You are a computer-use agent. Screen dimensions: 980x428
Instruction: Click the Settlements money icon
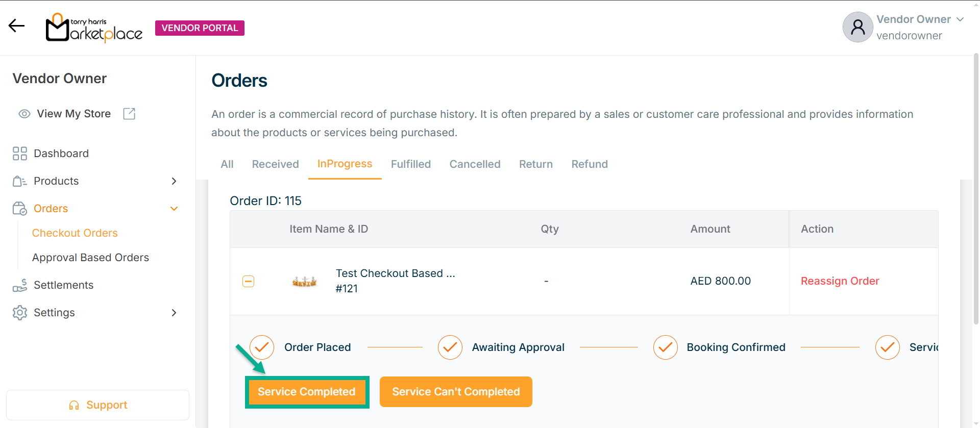(20, 285)
